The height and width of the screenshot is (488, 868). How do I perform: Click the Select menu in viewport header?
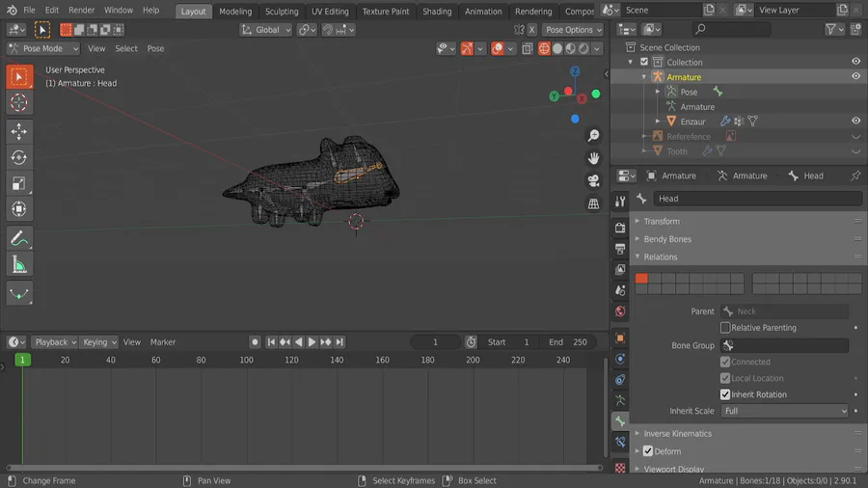click(x=126, y=48)
